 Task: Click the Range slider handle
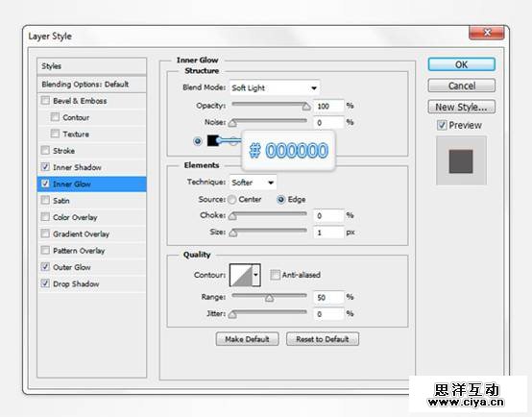click(x=270, y=298)
